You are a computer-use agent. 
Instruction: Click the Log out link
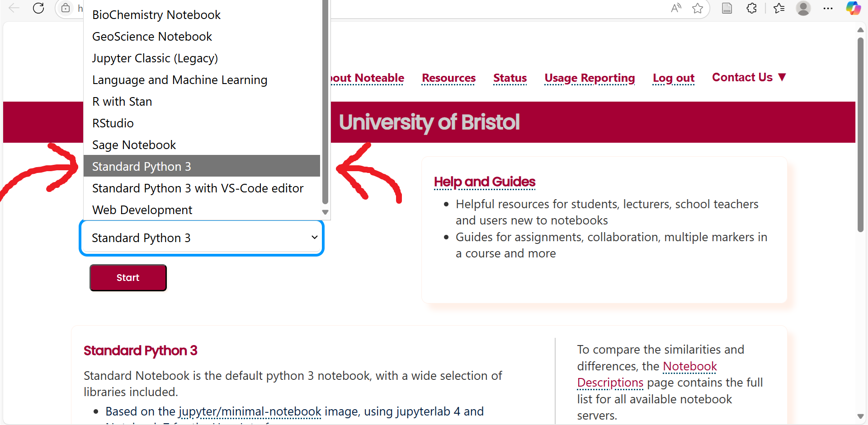click(x=673, y=78)
